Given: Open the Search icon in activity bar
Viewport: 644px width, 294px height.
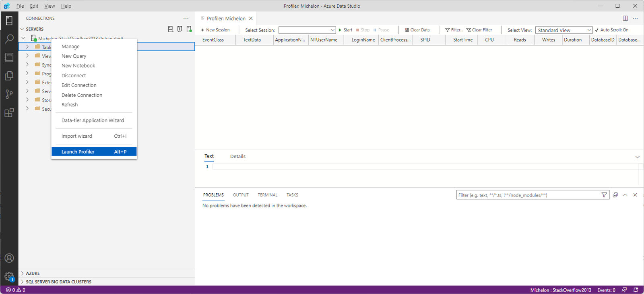Looking at the screenshot, I should 9,39.
